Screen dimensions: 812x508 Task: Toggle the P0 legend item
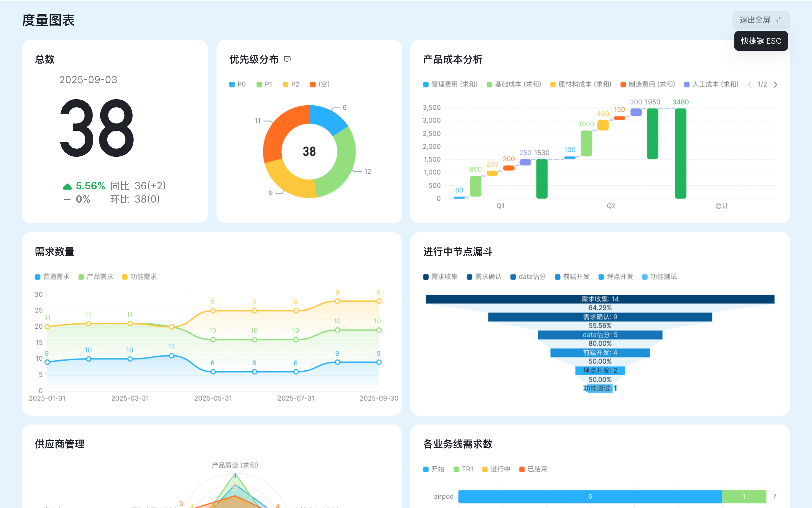(237, 84)
